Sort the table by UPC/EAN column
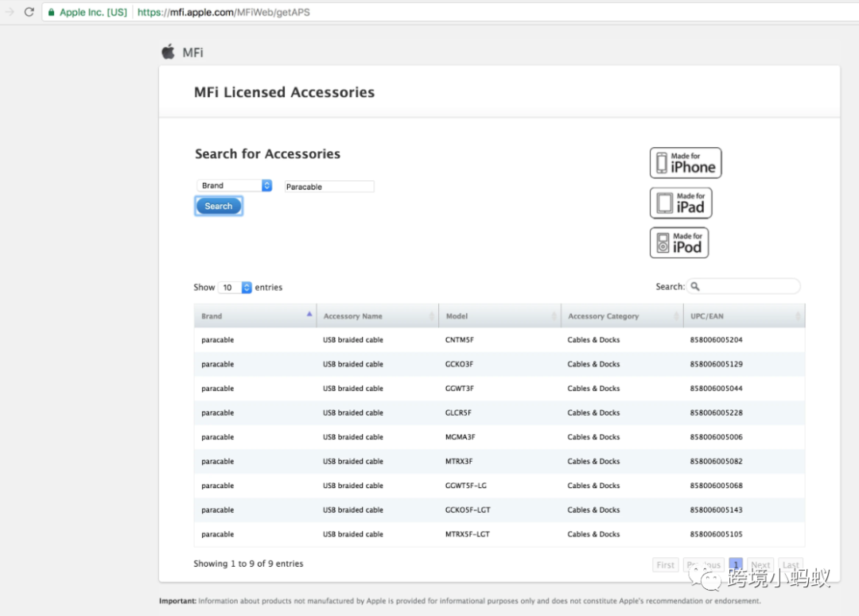The image size is (859, 616). [744, 316]
